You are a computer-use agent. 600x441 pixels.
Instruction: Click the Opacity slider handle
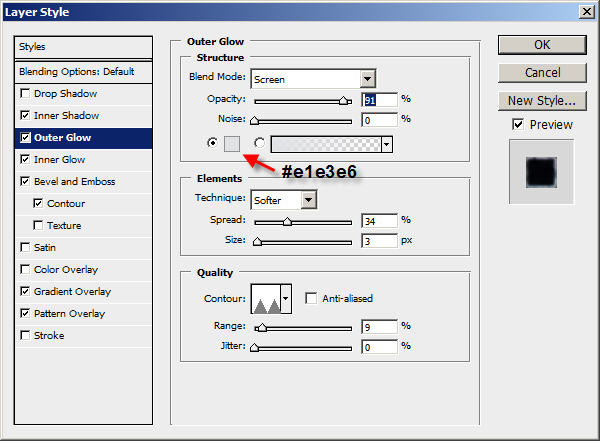pos(344,101)
